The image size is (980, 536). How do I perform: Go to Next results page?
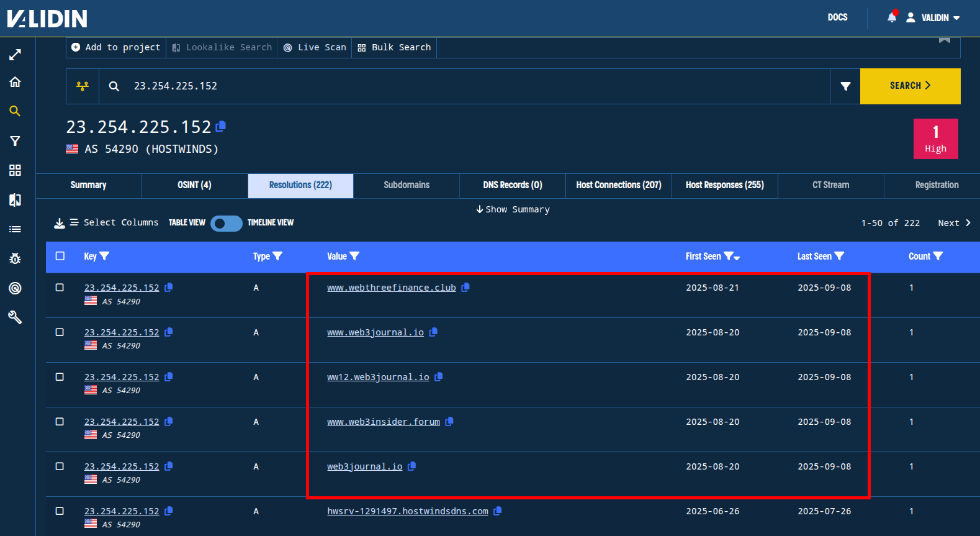click(954, 223)
